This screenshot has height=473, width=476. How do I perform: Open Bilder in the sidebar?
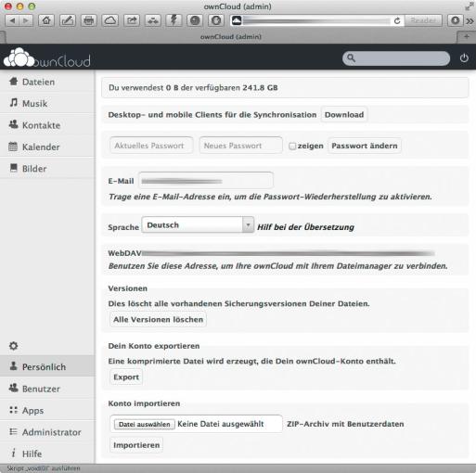coord(47,169)
